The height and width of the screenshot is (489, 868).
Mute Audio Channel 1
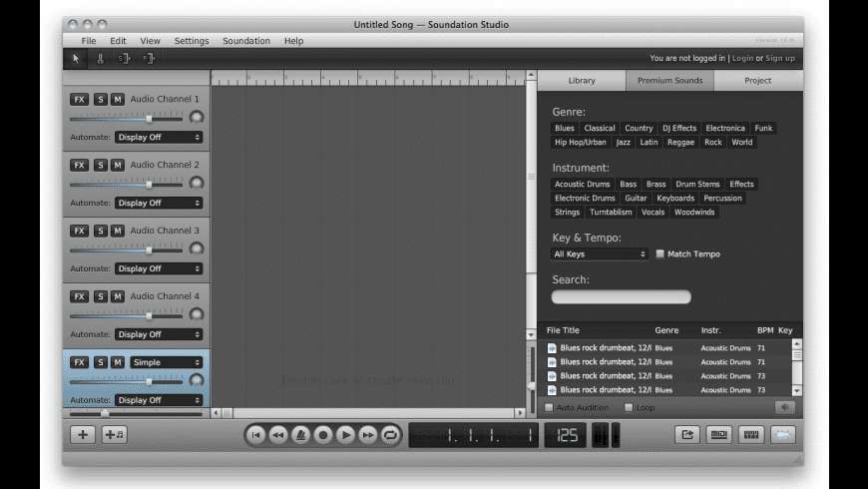click(118, 99)
